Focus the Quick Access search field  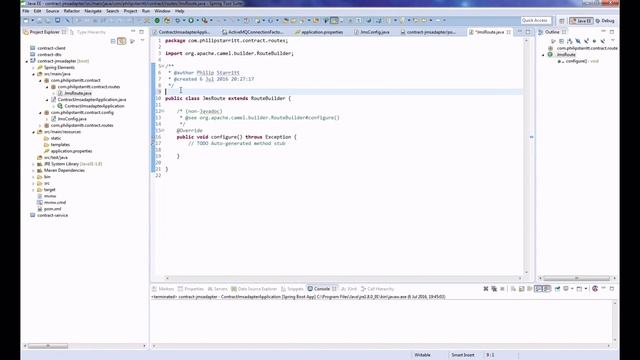coord(536,20)
